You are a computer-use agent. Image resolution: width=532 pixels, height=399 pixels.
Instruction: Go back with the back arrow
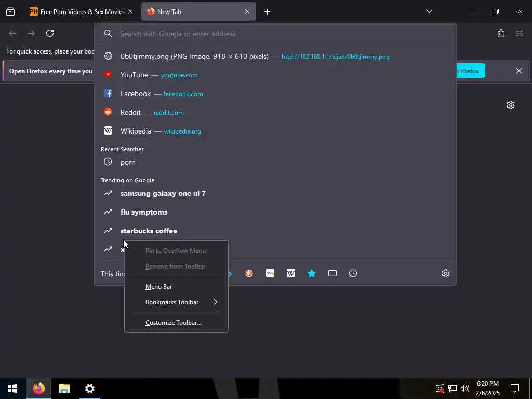(x=12, y=33)
